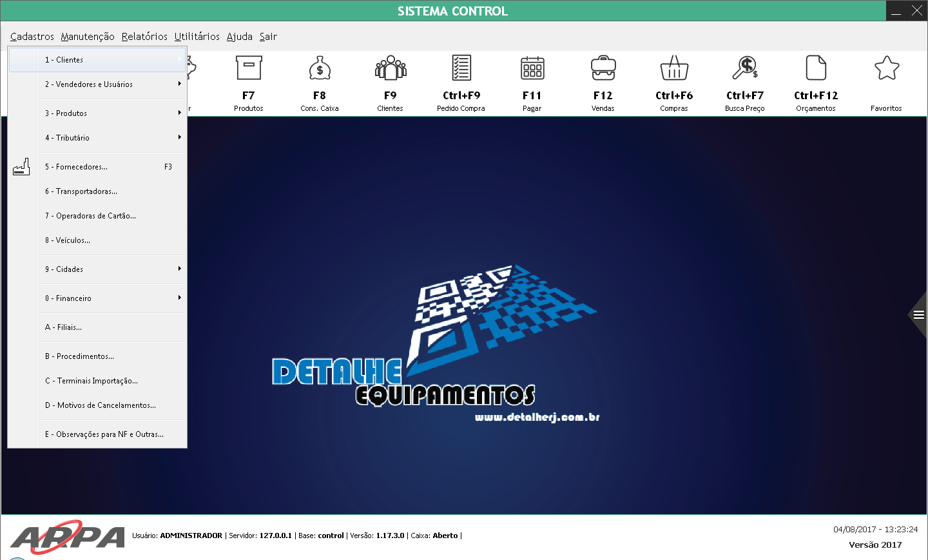This screenshot has height=560, width=928.
Task: Open Cons. Caixa money bag icon
Action: click(x=320, y=68)
